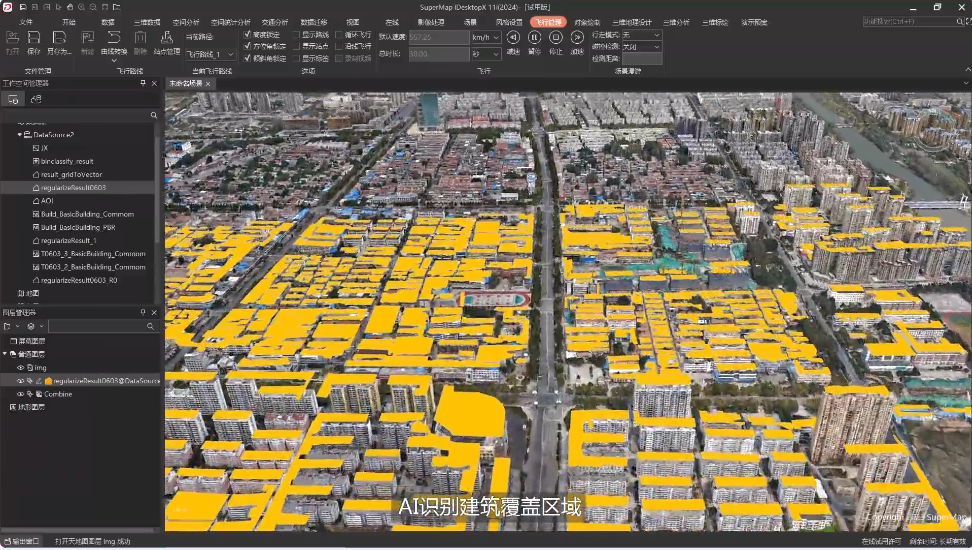Image resolution: width=972 pixels, height=550 pixels.
Task: Stop (停止) the flight playback
Action: tap(555, 37)
